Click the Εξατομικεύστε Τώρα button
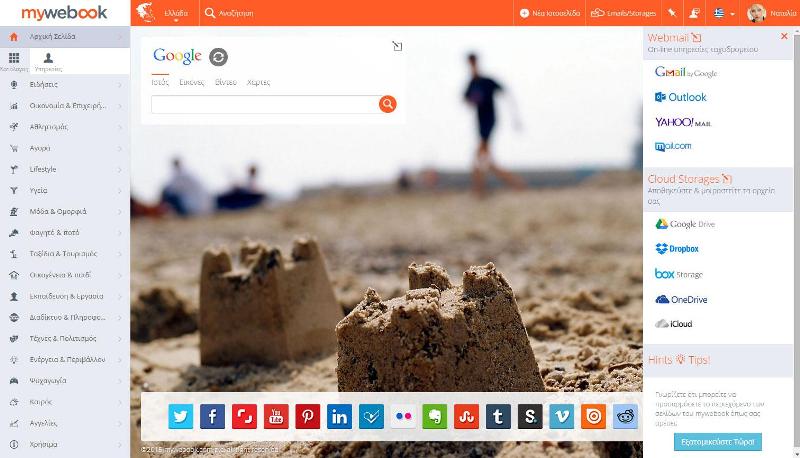This screenshot has width=800, height=458. point(717,441)
